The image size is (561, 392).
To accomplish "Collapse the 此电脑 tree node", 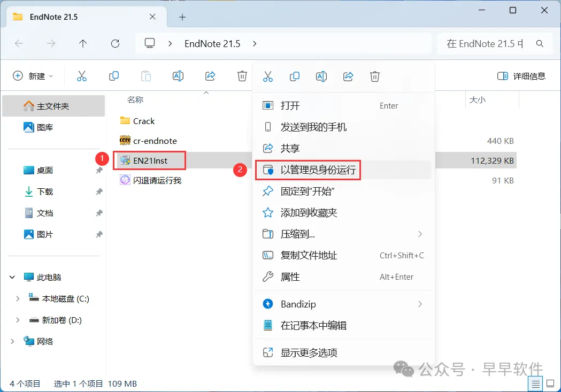I will [12, 277].
